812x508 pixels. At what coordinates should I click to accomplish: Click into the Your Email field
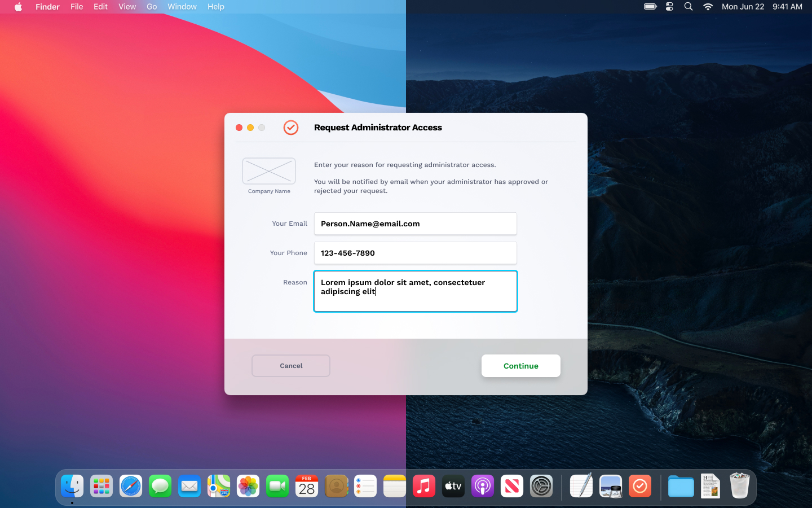tap(415, 224)
